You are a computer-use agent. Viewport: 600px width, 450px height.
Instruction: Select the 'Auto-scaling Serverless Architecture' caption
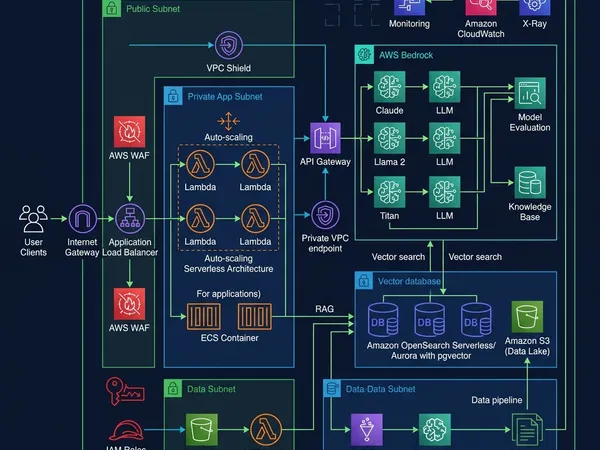click(228, 264)
